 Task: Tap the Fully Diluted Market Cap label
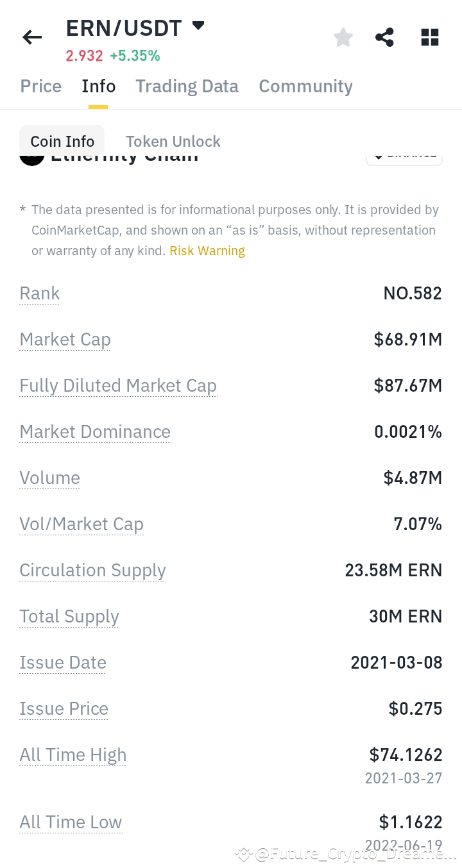118,386
